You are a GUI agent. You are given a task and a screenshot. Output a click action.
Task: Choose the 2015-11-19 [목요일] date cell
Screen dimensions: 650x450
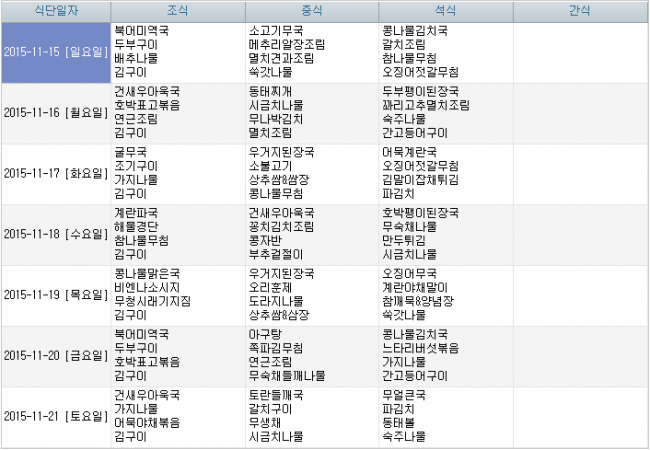(x=55, y=294)
